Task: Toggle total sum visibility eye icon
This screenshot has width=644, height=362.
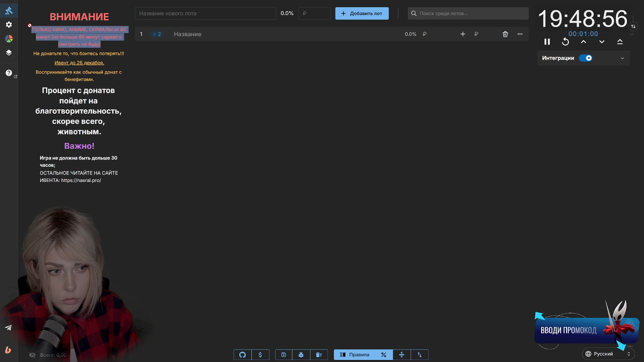Action: [32, 355]
